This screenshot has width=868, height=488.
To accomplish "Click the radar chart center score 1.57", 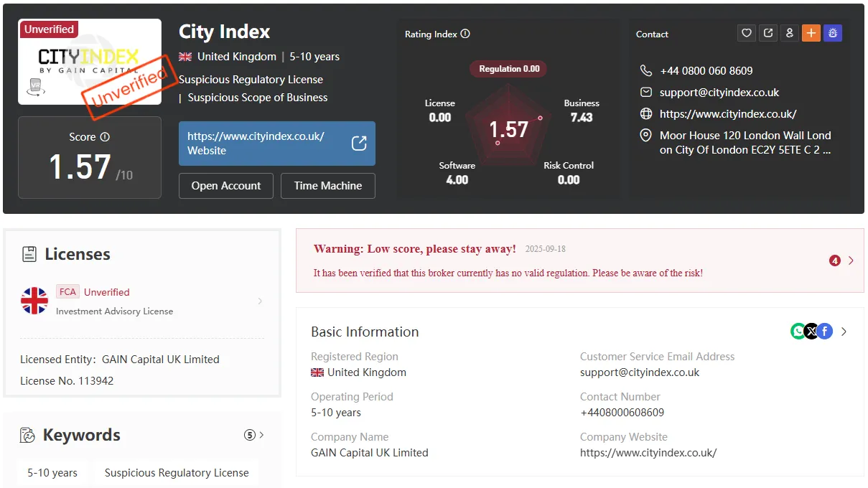I will 509,129.
